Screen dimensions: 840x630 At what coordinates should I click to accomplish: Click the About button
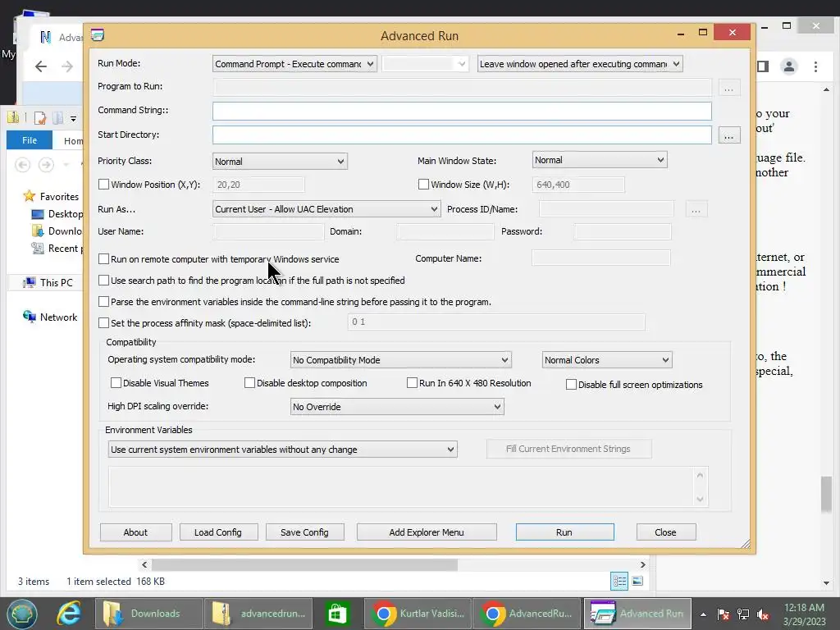coord(135,532)
